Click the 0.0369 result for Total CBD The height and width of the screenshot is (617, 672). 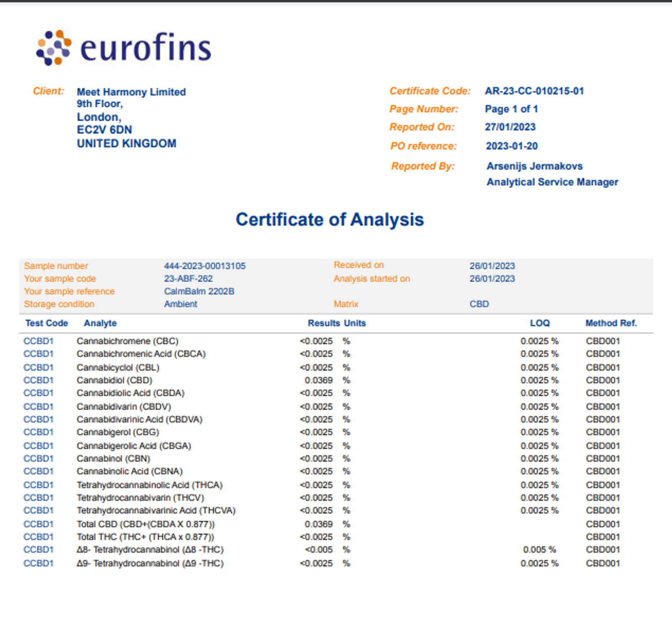(319, 525)
